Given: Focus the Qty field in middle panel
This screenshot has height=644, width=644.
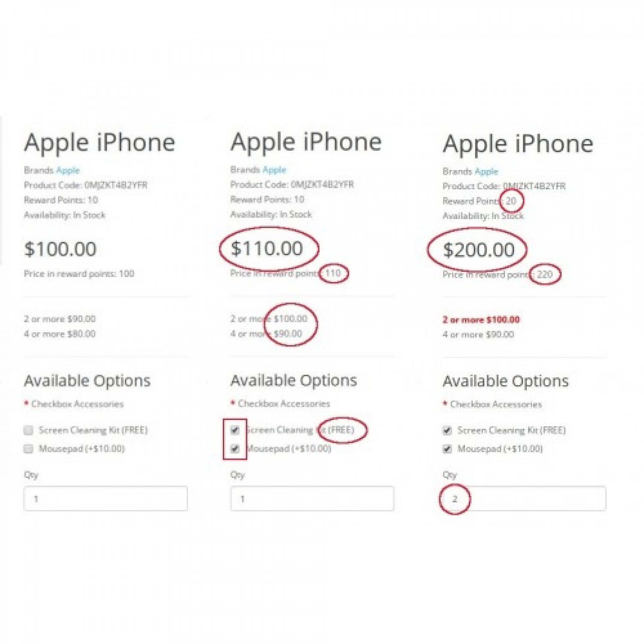Looking at the screenshot, I should [312, 498].
